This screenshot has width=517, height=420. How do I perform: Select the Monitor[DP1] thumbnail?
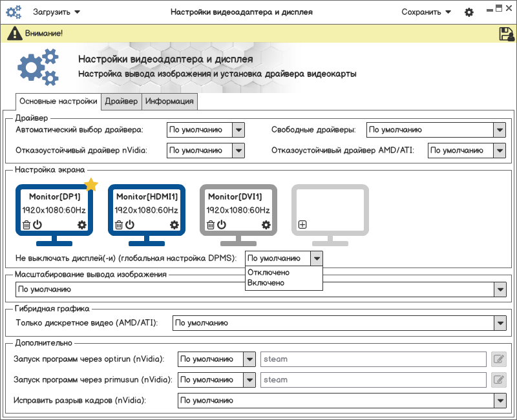pyautogui.click(x=54, y=215)
